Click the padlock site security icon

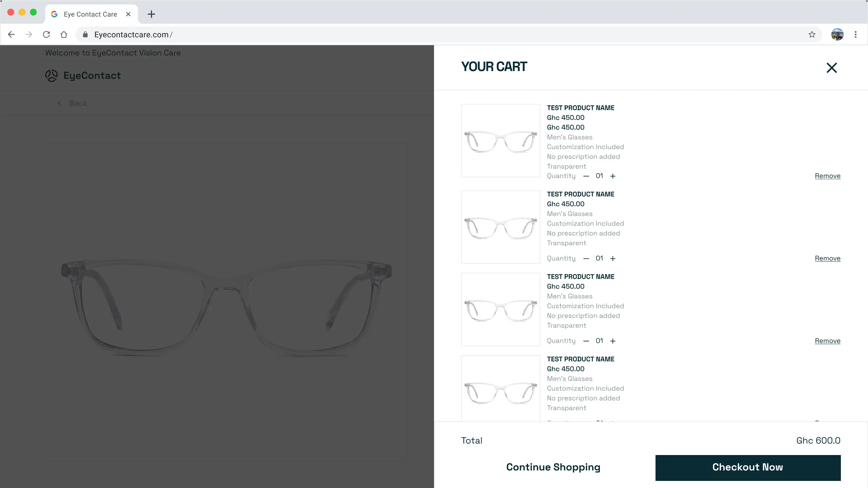click(x=85, y=35)
